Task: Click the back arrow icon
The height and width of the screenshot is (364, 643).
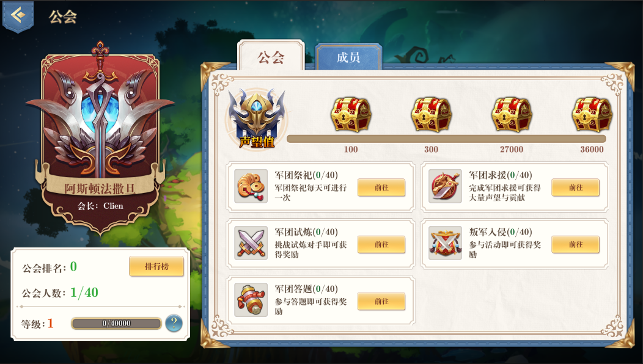Action: point(18,16)
